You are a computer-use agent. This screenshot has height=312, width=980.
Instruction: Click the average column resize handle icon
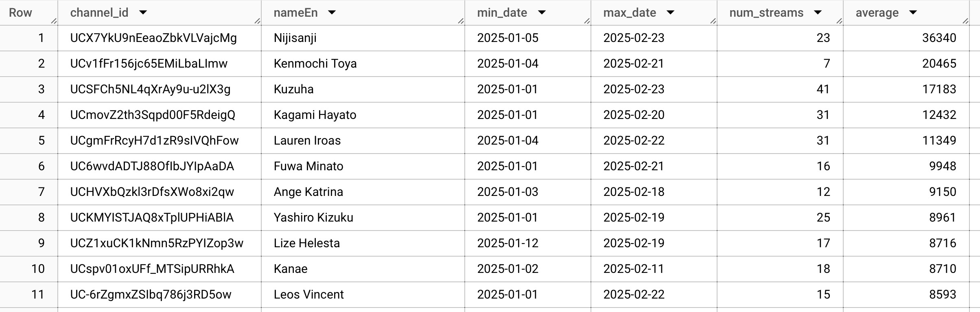point(965,21)
